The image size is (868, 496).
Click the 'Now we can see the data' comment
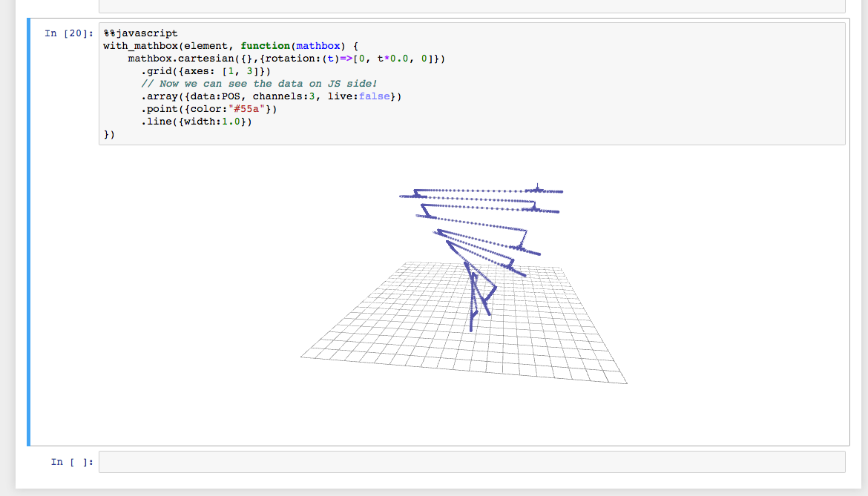point(258,84)
